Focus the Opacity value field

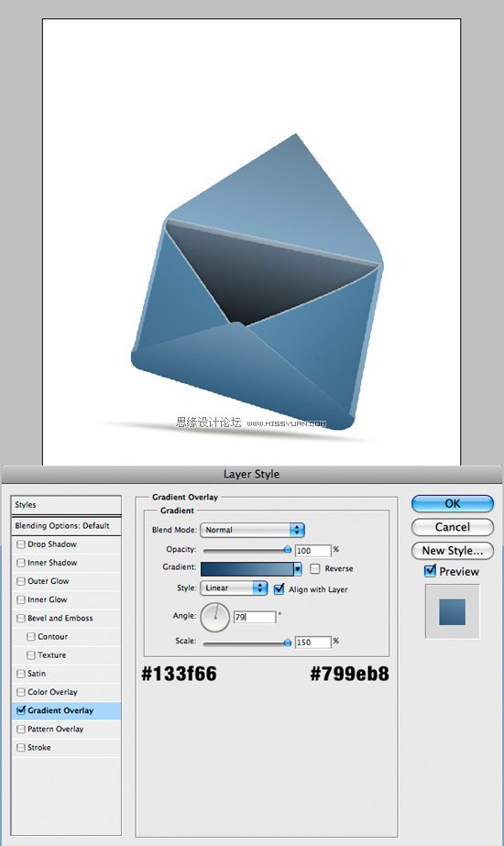(x=313, y=550)
